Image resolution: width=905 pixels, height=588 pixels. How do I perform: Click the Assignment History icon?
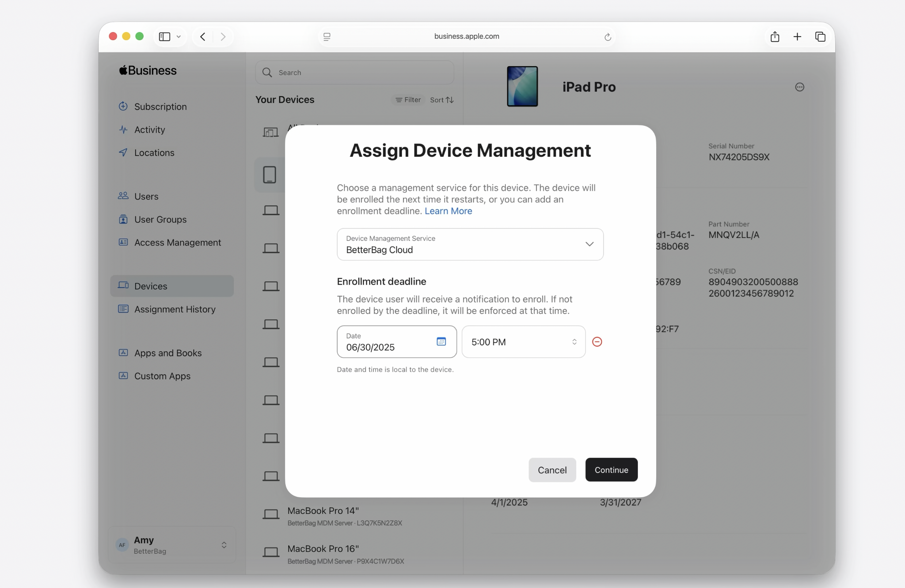(x=123, y=309)
